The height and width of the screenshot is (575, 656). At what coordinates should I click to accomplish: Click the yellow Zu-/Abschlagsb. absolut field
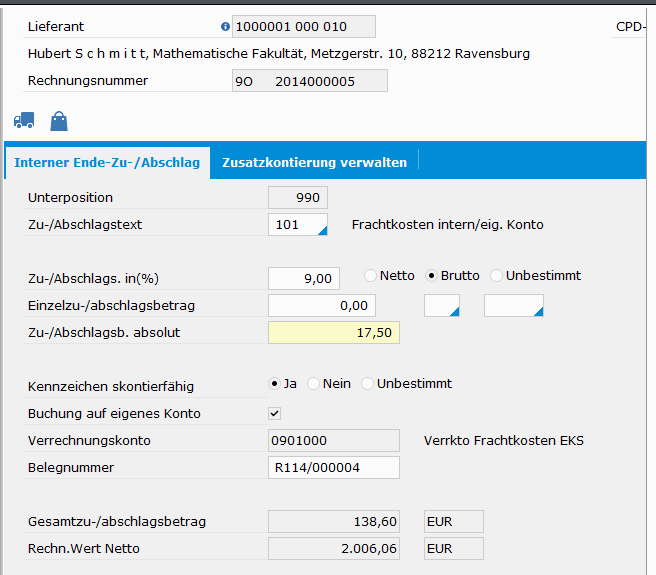tap(334, 333)
